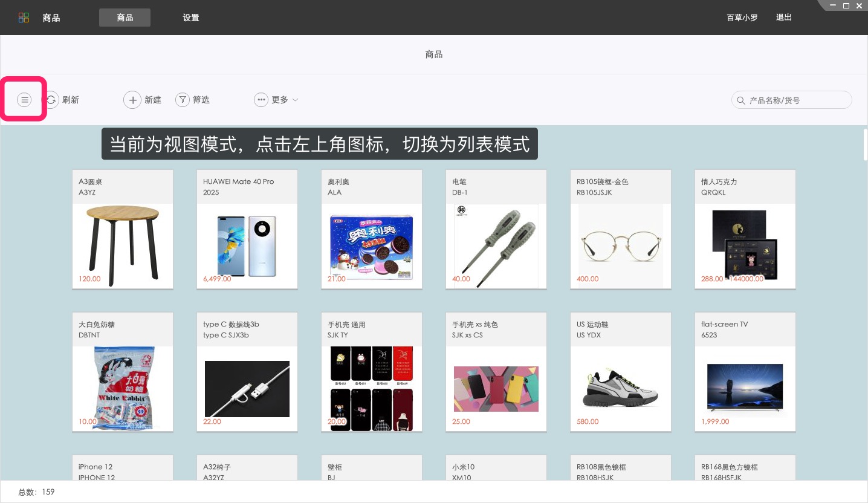Click the A32椅子 card title
Screen dimensions: 868x503
pos(217,467)
